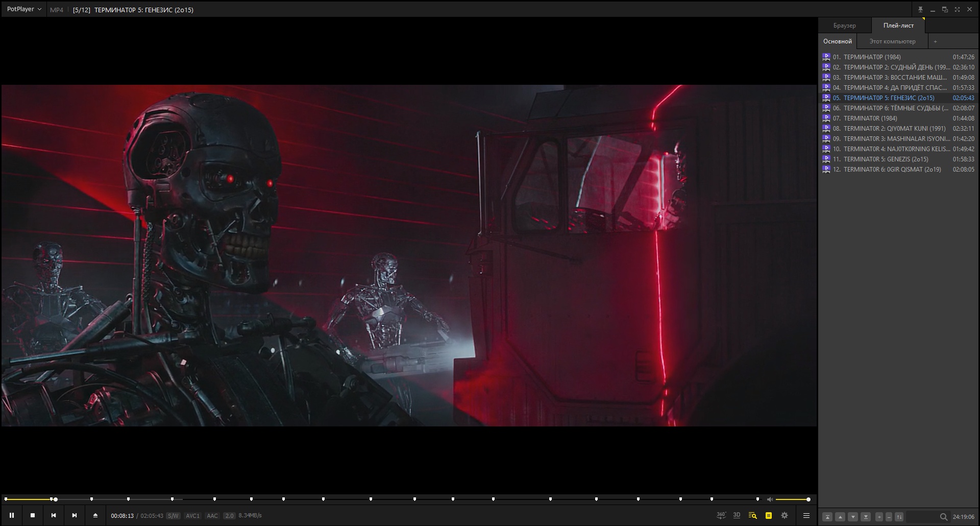The image size is (980, 526).
Task: Click the 8.34MB/s bitrate readout
Action: (x=250, y=516)
